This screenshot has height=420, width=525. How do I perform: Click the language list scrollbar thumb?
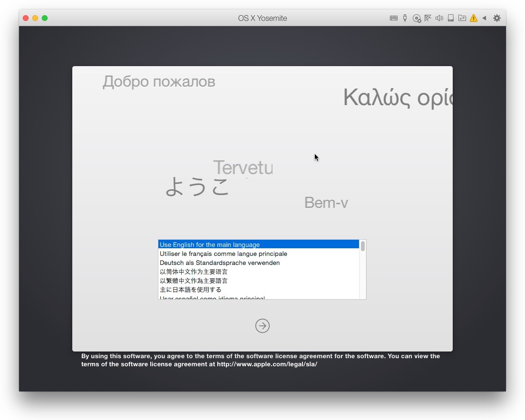coord(363,246)
